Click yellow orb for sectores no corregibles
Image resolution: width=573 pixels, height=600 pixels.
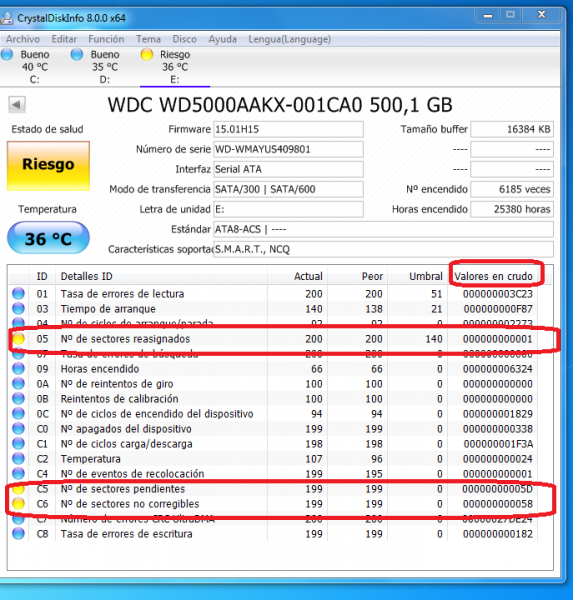pyautogui.click(x=18, y=504)
